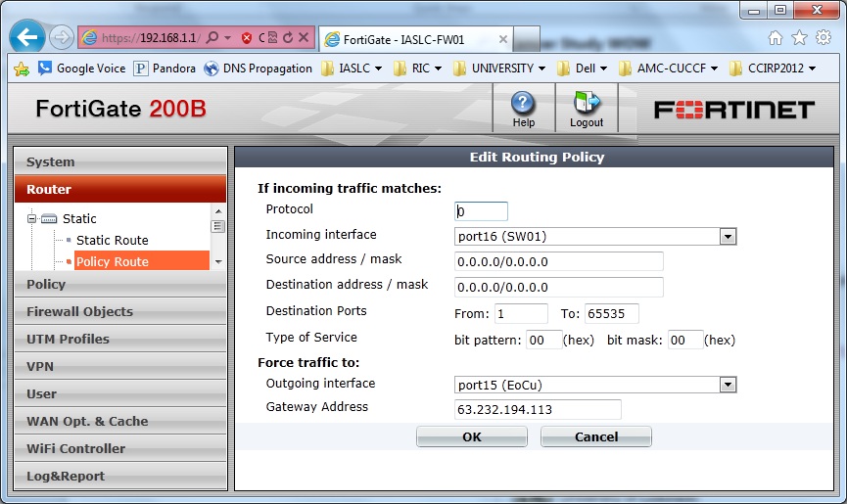Close the FortiGate - IASLC-FW01 tab

click(503, 39)
